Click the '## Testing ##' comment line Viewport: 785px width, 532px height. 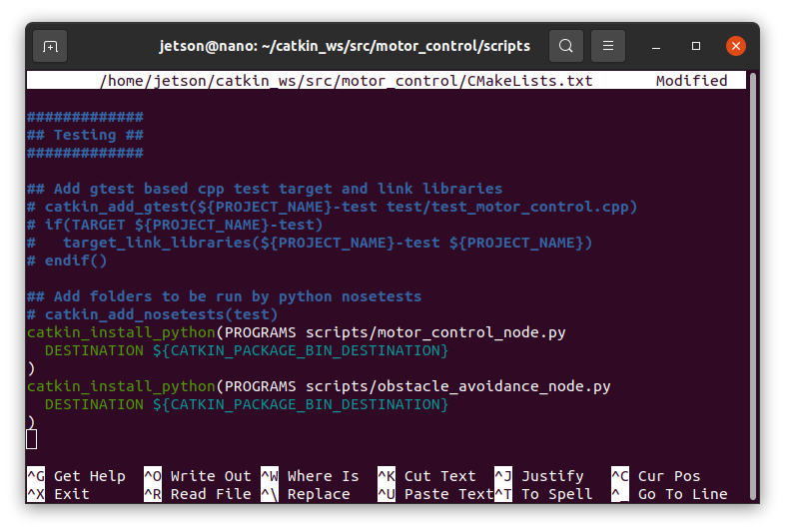[85, 135]
